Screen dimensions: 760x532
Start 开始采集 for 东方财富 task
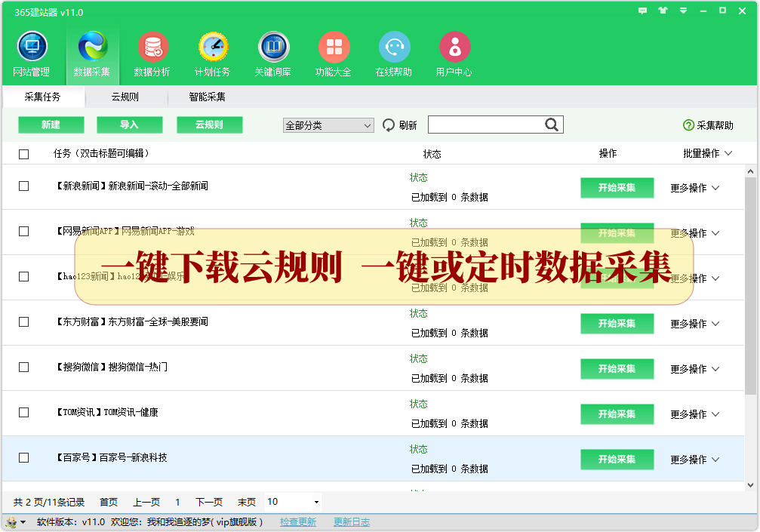tap(617, 324)
